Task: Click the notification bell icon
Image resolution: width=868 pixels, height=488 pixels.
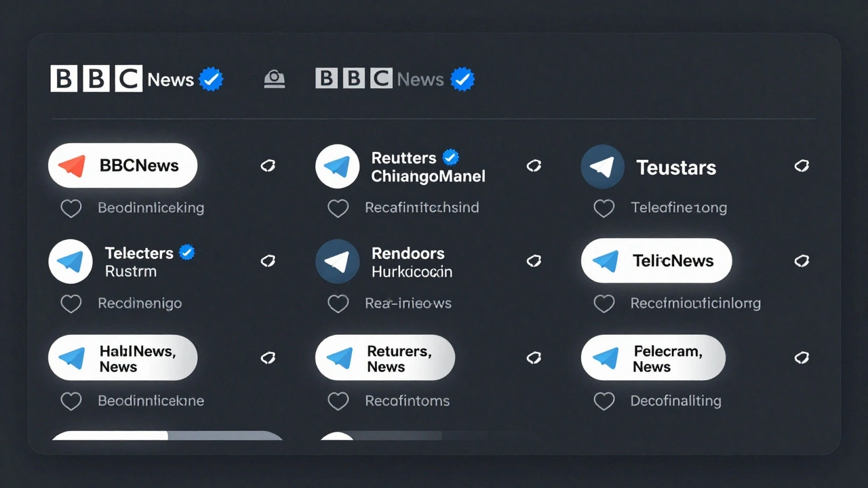Action: tap(274, 78)
